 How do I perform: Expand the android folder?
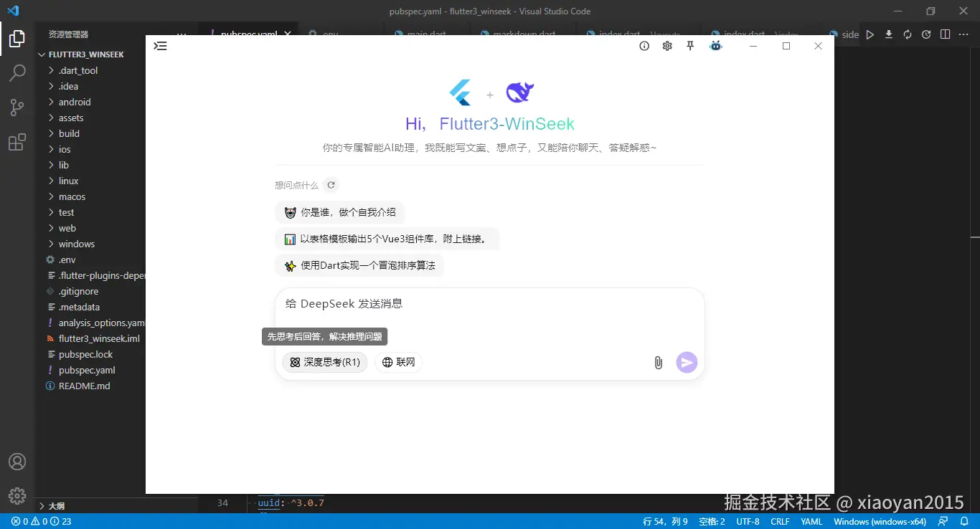click(x=75, y=102)
